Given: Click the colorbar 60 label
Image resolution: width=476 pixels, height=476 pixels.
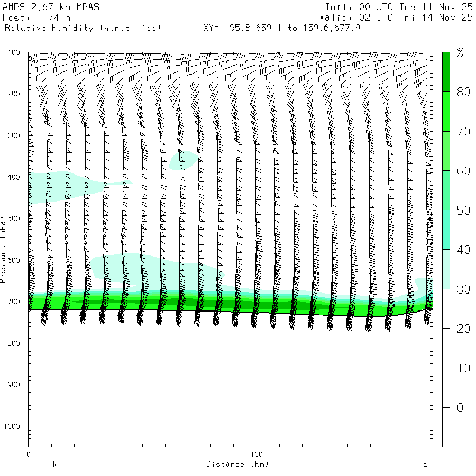Looking at the screenshot, I should [x=463, y=171].
